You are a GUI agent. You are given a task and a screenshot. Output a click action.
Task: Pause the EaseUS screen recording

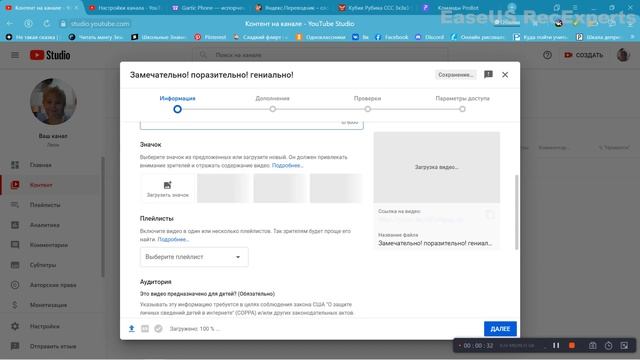556,345
